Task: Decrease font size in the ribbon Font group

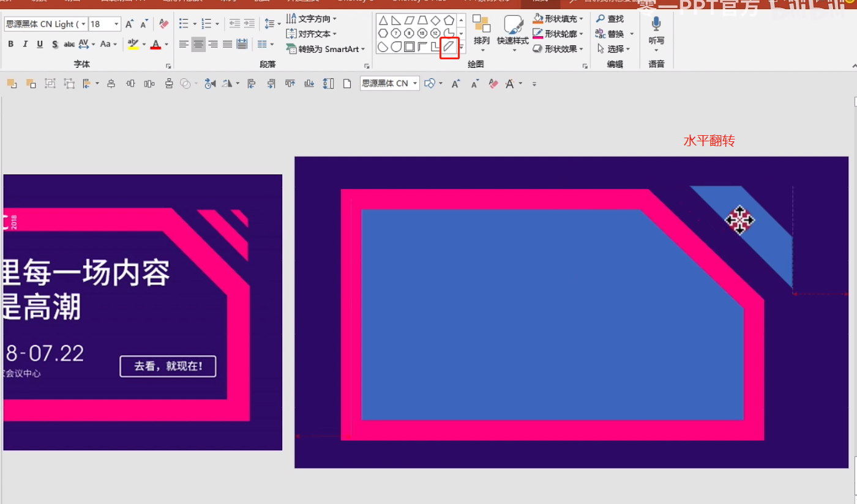Action: (x=144, y=24)
